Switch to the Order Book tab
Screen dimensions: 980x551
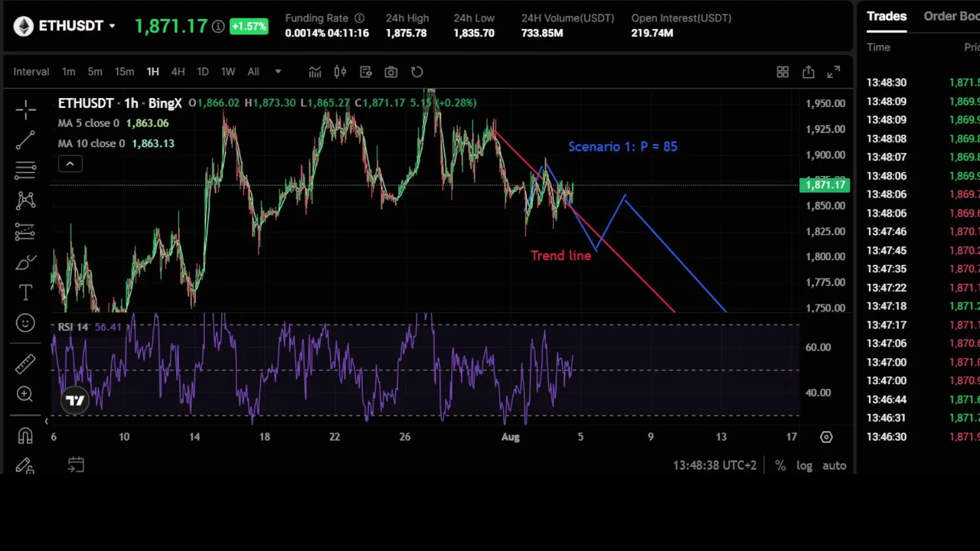pos(952,16)
